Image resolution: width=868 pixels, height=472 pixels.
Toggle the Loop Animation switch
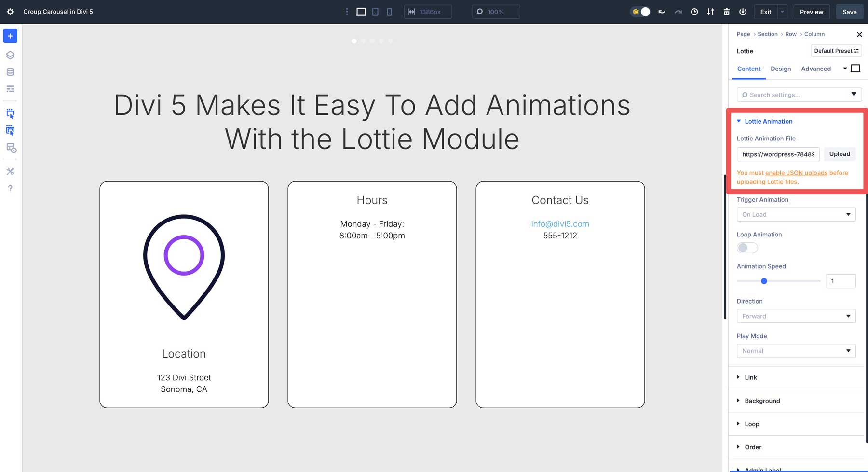coord(746,247)
